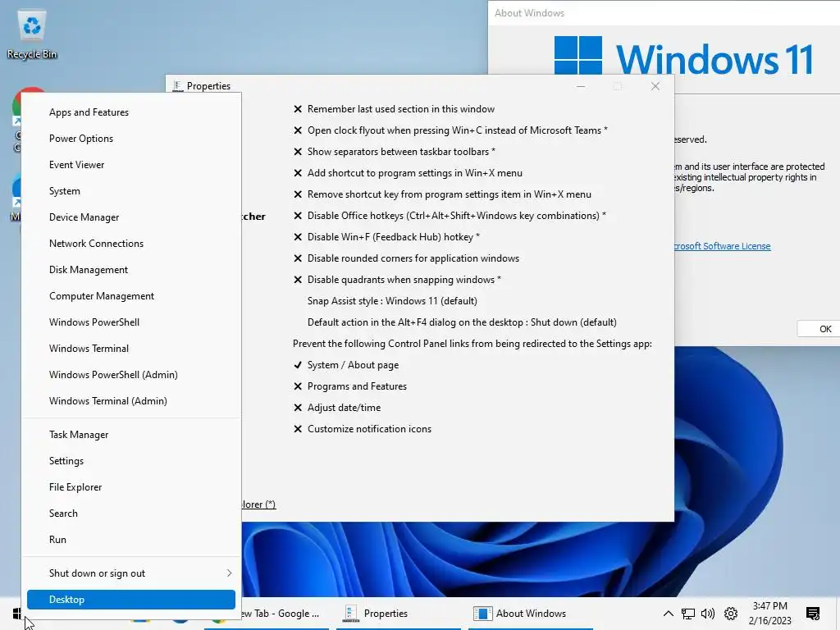Select Apps and Features from Win+X menu
This screenshot has height=630, width=840.
[131, 112]
